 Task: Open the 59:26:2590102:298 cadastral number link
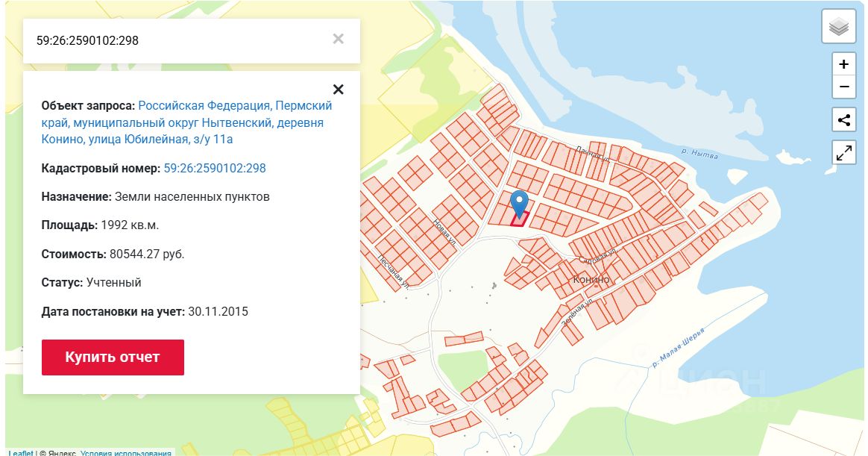point(215,169)
